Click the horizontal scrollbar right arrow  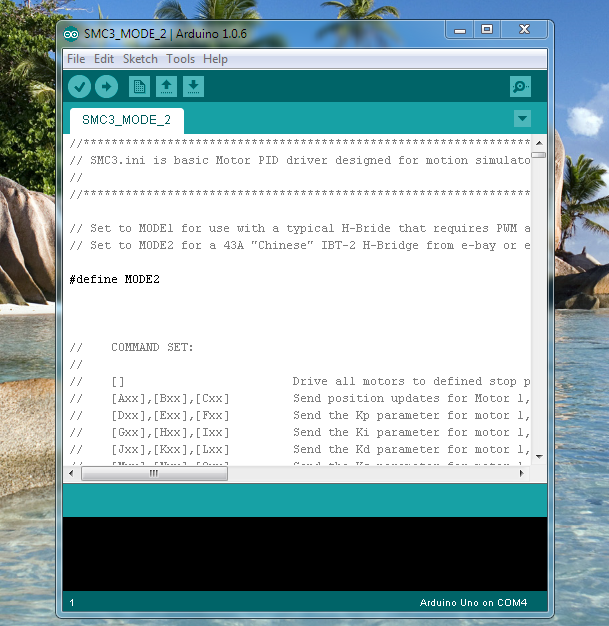[x=523, y=474]
